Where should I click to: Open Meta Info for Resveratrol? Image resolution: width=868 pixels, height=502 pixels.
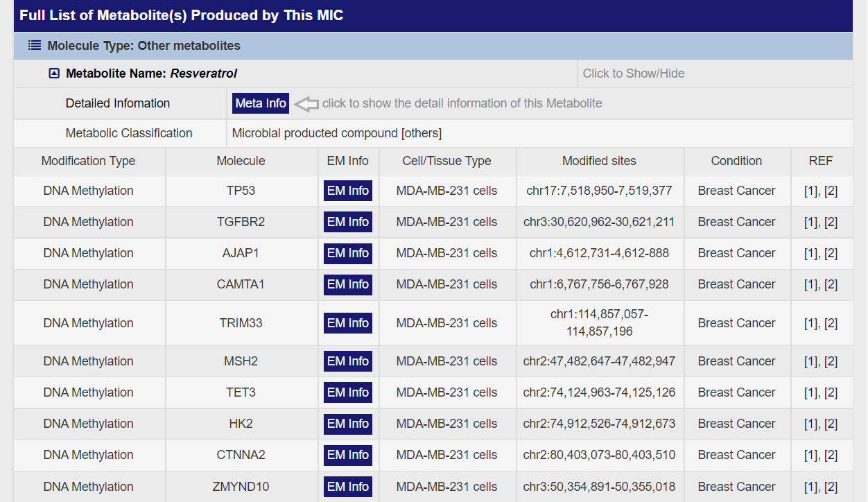click(x=261, y=103)
